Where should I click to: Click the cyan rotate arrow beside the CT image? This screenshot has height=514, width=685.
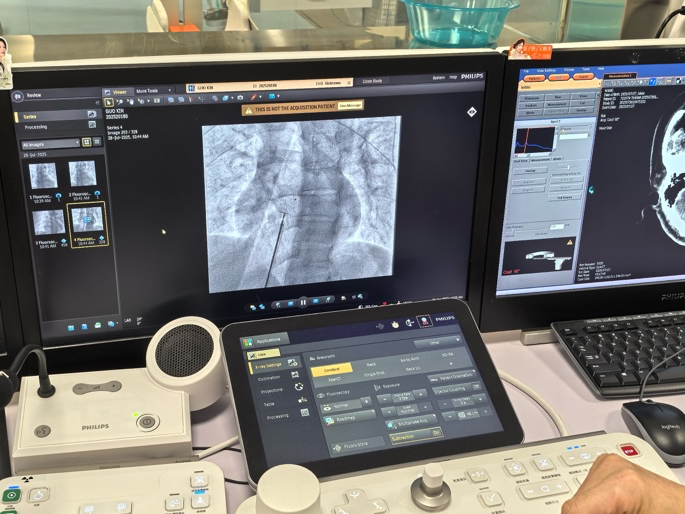592,190
